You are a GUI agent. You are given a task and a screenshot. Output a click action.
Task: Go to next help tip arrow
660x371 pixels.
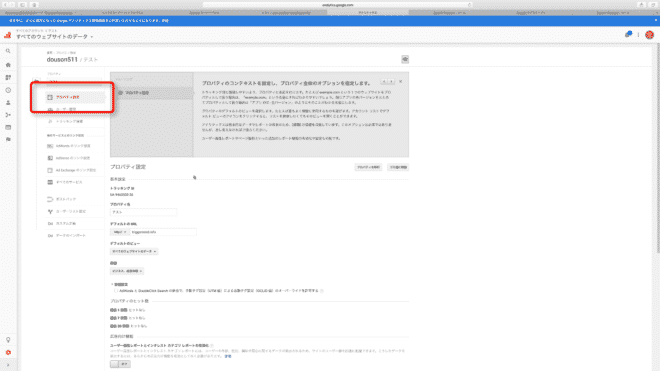pos(391,81)
